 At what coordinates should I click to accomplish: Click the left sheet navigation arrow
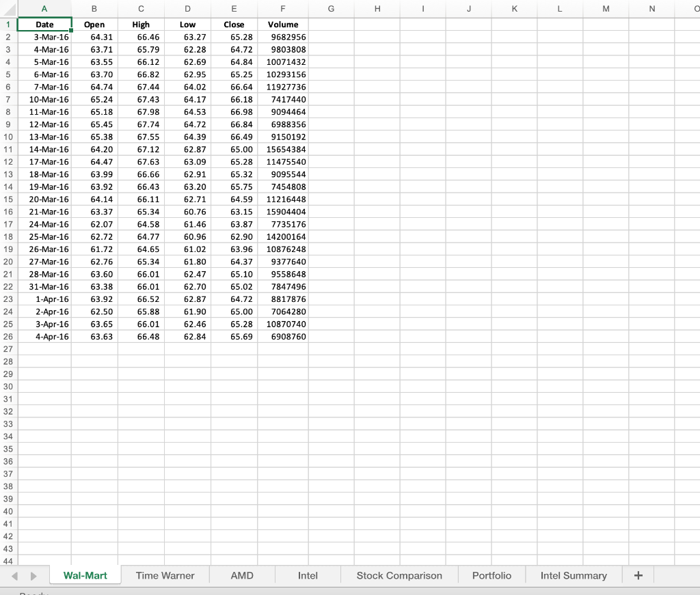pyautogui.click(x=15, y=575)
